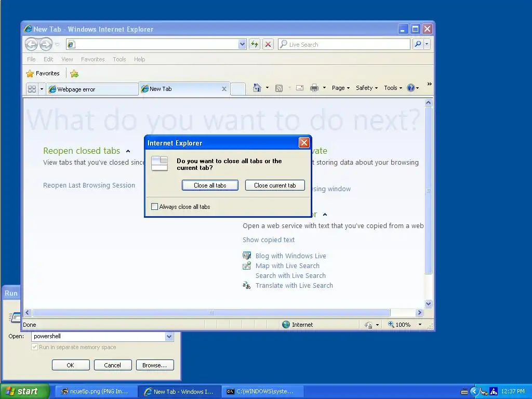
Task: Open the Edit menu
Action: [48, 59]
